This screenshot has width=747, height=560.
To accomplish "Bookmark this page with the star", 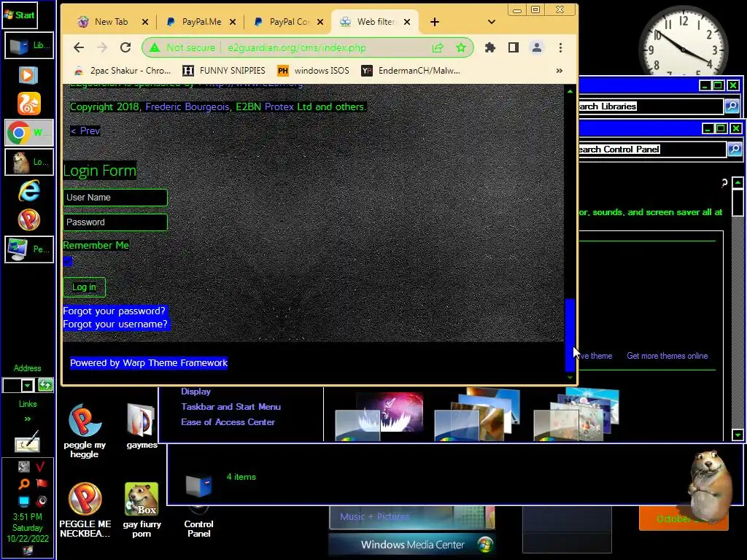I will (461, 47).
